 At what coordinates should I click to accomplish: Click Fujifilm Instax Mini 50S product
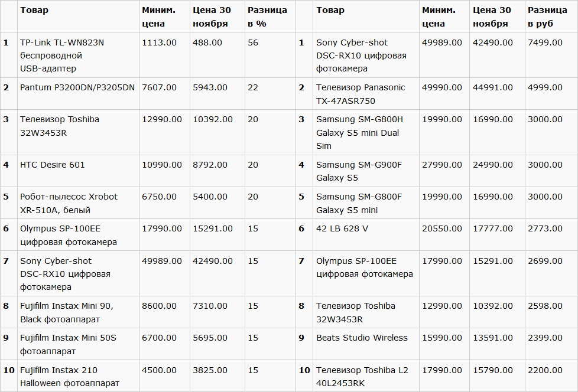click(68, 344)
